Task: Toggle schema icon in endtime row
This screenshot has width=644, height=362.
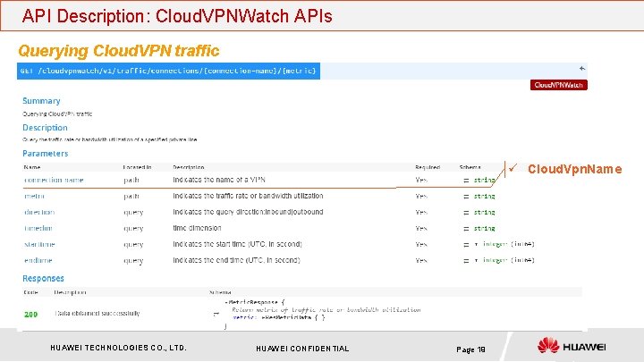Action: coord(466,261)
